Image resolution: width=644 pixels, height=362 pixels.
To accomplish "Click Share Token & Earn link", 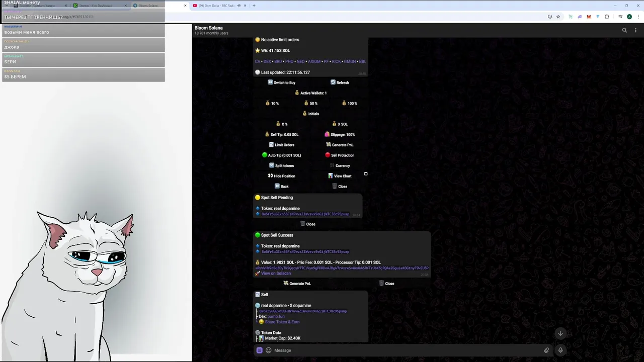I will point(282,322).
